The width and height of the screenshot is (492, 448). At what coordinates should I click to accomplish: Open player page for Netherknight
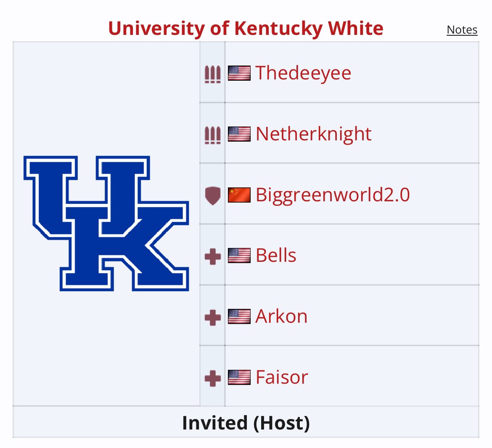(x=313, y=134)
